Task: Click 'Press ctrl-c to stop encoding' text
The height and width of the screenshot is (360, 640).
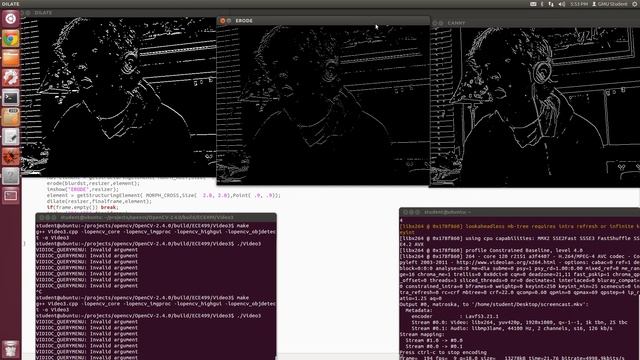Action: (x=443, y=352)
